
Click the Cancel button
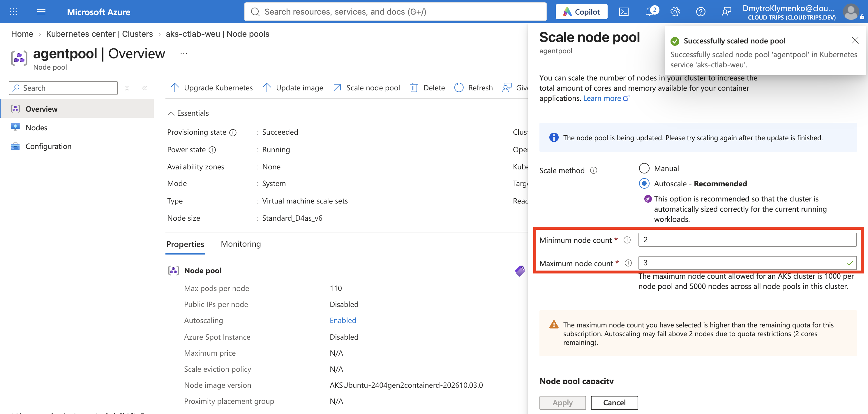pos(614,403)
